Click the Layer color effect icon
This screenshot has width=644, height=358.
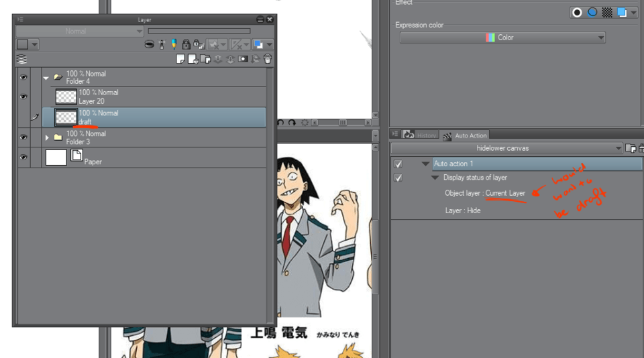click(622, 13)
